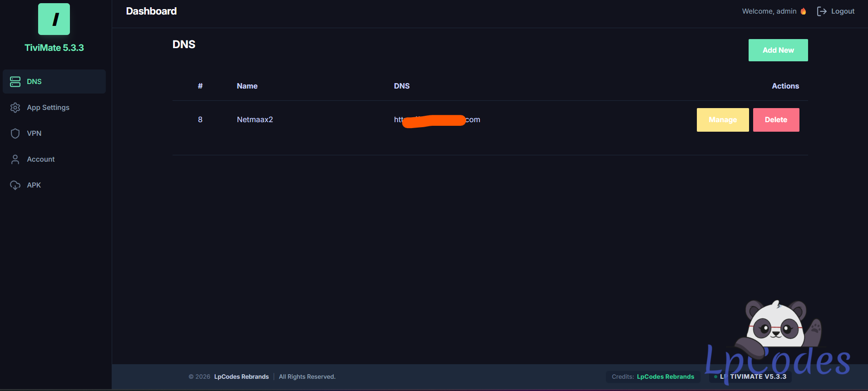The image size is (868, 391).
Task: Click the VPN shield icon
Action: [x=15, y=134]
